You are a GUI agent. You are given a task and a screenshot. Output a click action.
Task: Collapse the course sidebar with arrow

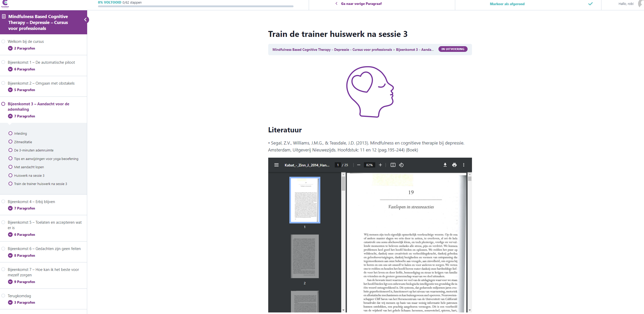[85, 20]
